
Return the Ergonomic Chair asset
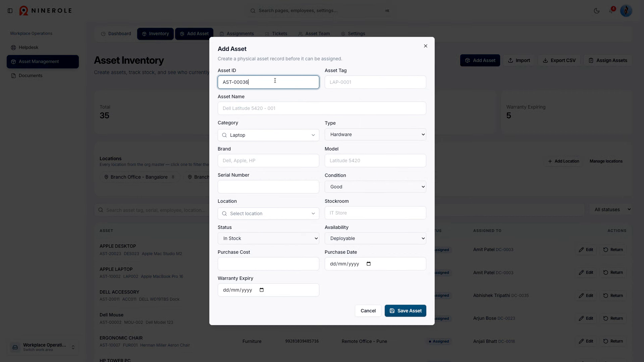(x=613, y=341)
